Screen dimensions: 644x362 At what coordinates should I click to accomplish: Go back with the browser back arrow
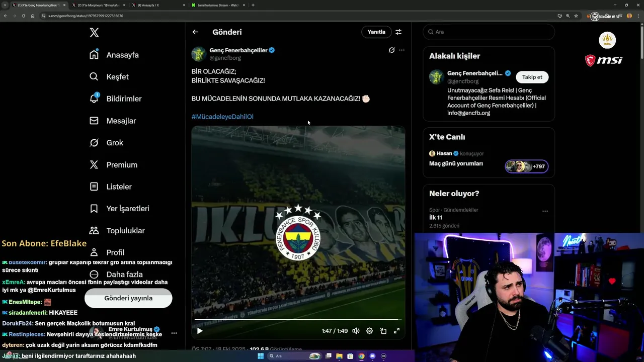tap(6, 16)
